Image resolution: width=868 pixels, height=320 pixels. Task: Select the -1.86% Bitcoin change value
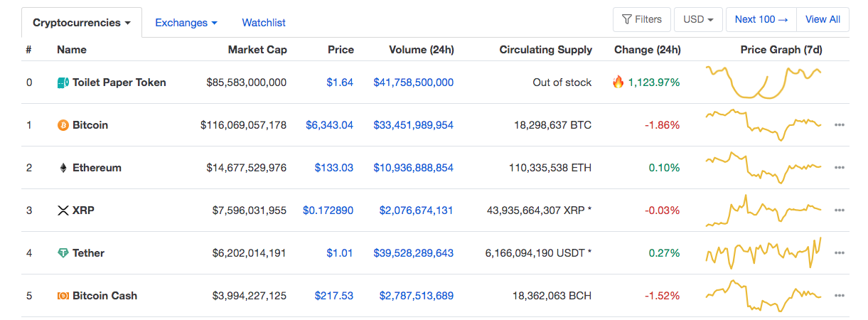pos(662,125)
